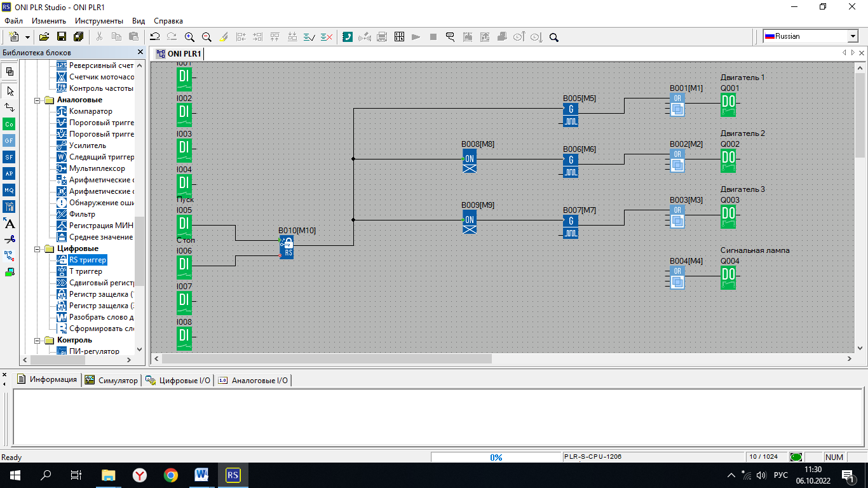Open Google Chrome from the taskbar
The image size is (868, 488).
pyautogui.click(x=170, y=475)
